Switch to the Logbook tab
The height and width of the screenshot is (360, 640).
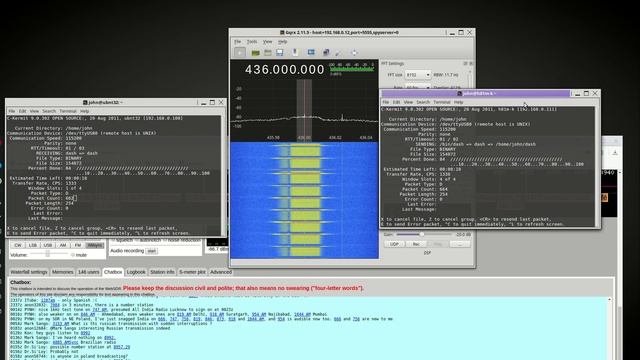pos(136,272)
